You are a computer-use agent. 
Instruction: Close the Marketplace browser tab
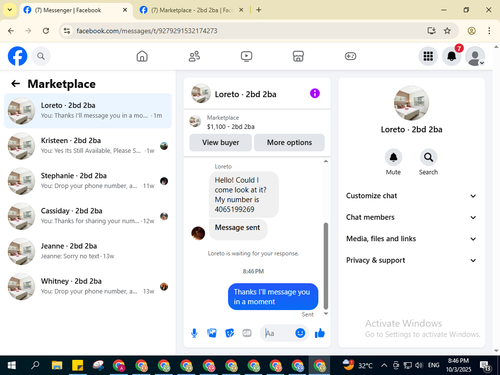click(241, 10)
